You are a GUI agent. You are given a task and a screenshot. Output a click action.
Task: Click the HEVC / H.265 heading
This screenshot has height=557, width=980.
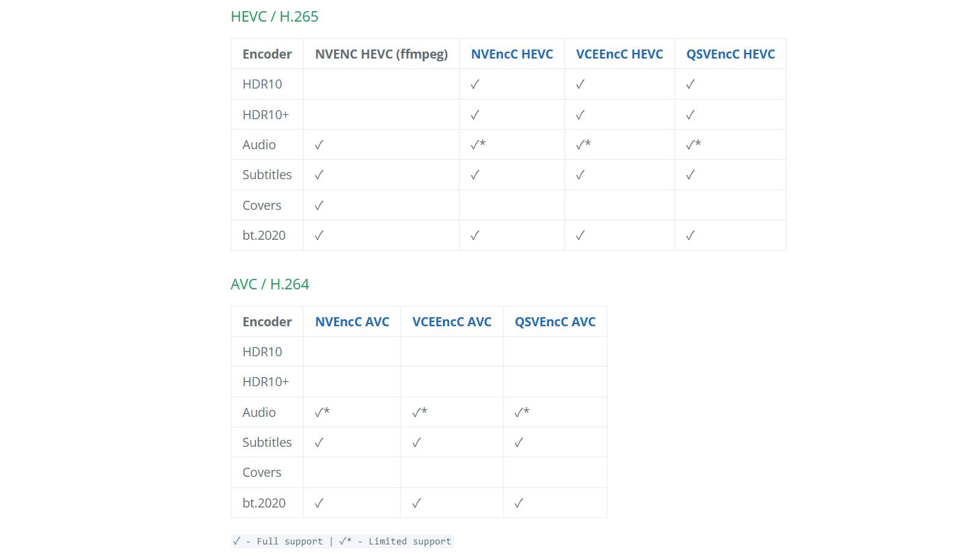tap(275, 17)
